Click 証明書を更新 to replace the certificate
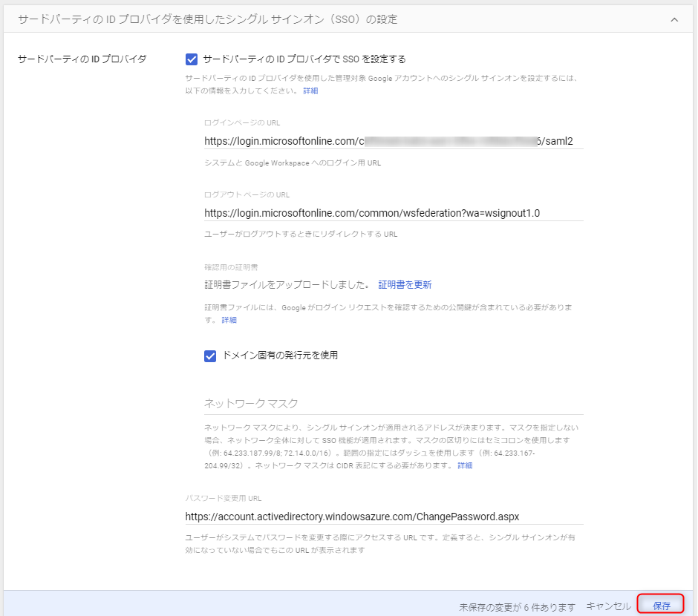The height and width of the screenshot is (616, 698). 405,284
